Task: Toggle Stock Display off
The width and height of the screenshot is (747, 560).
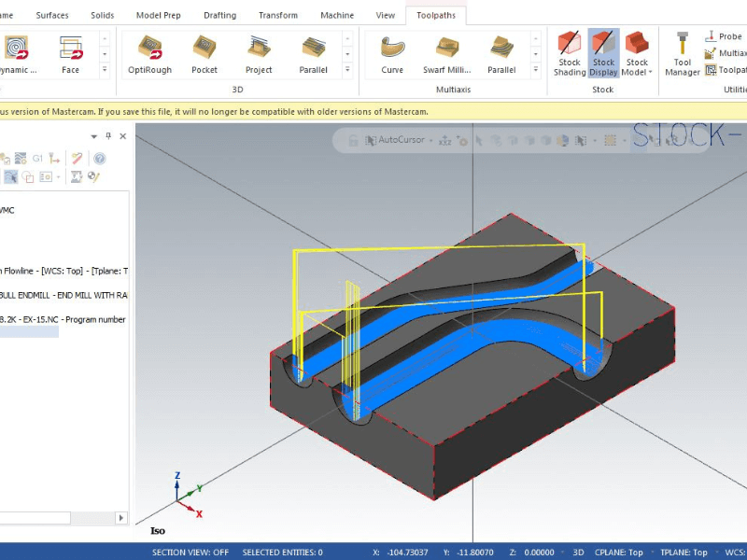Action: 603,53
